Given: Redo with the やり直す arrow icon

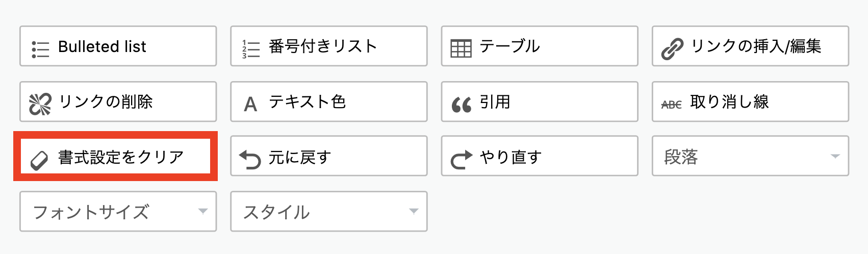Looking at the screenshot, I should [462, 160].
